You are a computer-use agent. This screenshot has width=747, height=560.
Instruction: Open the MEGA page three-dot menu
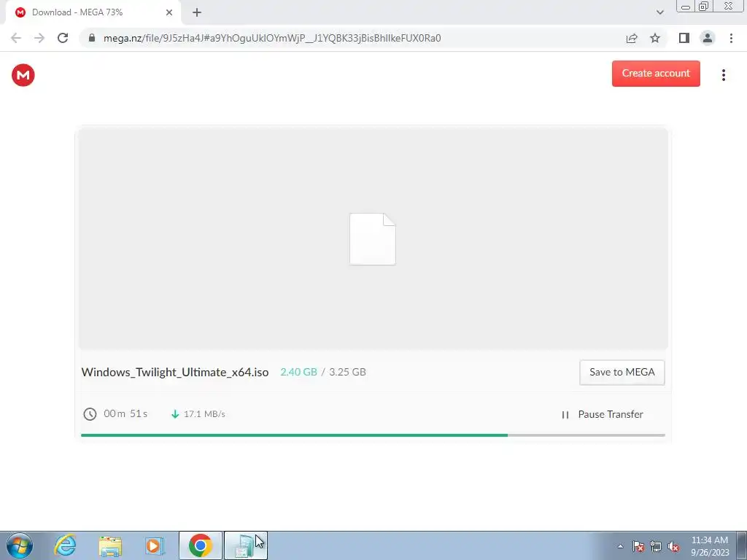click(723, 75)
